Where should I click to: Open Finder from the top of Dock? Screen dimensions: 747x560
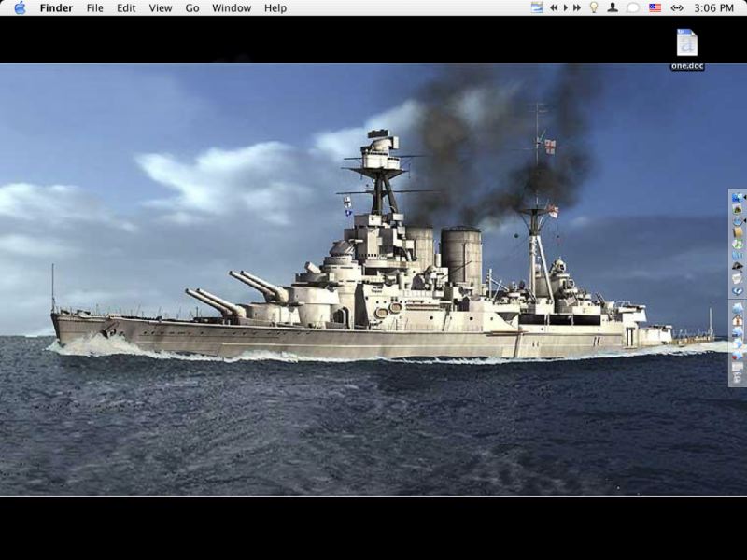coord(738,198)
